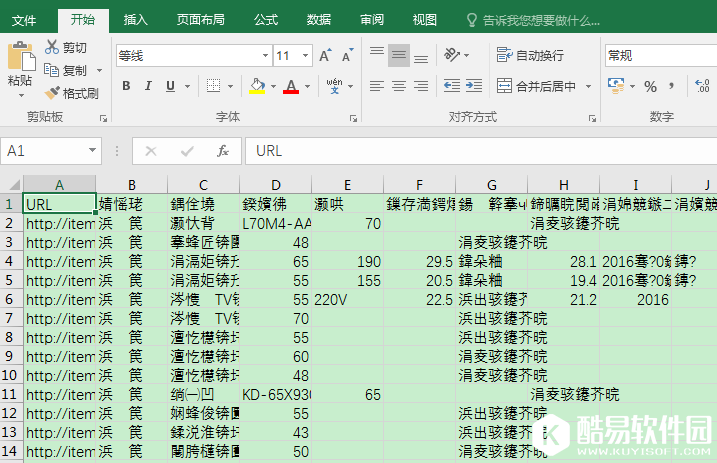Click the Name Box showing A1
Image resolution: width=717 pixels, height=463 pixels.
coord(50,151)
